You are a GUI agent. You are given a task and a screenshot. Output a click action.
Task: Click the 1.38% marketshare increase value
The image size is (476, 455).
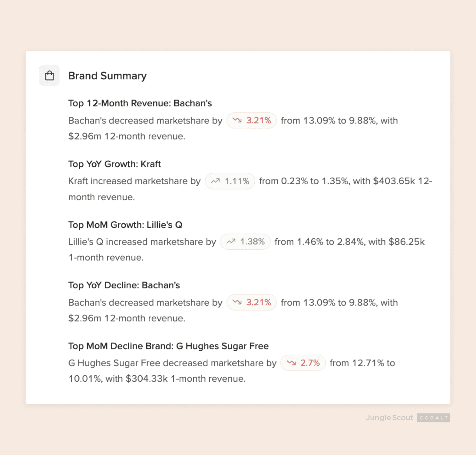click(x=252, y=242)
